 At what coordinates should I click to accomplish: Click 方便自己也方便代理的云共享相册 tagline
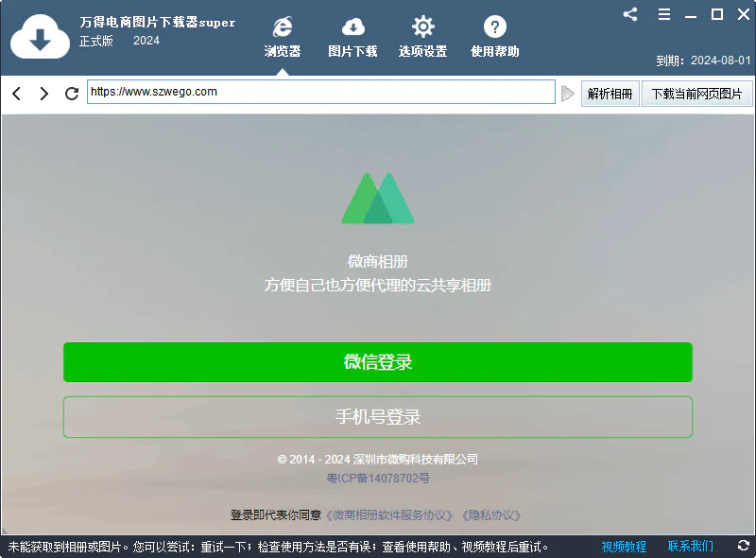click(x=377, y=286)
